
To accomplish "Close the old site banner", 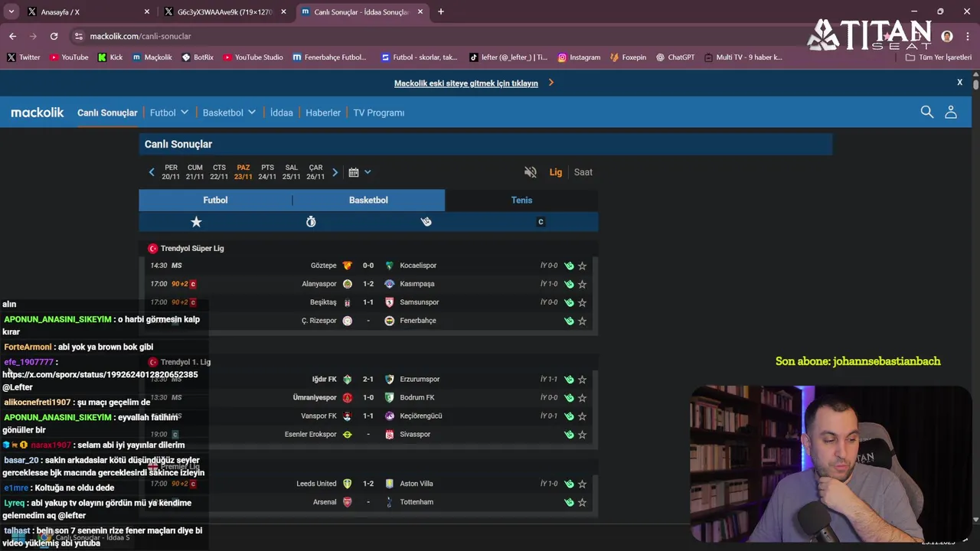I will click(959, 82).
